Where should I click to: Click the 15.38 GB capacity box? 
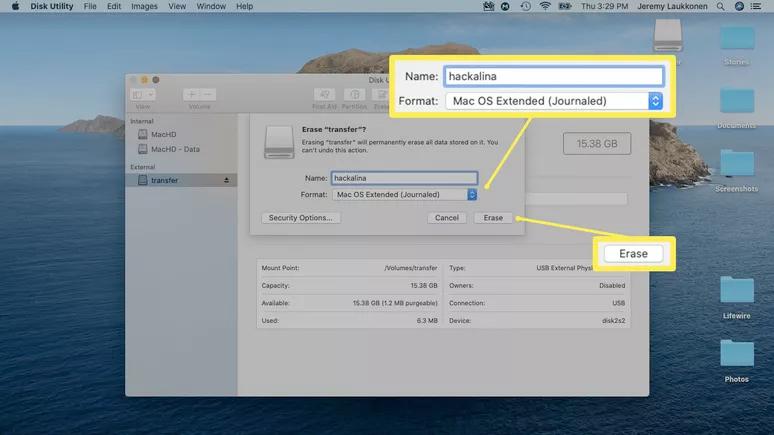pos(597,144)
